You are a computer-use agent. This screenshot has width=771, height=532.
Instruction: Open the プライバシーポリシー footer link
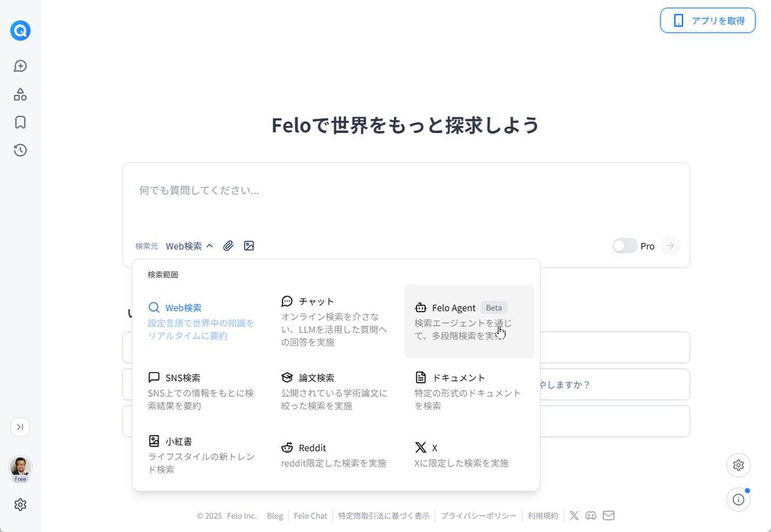click(479, 516)
